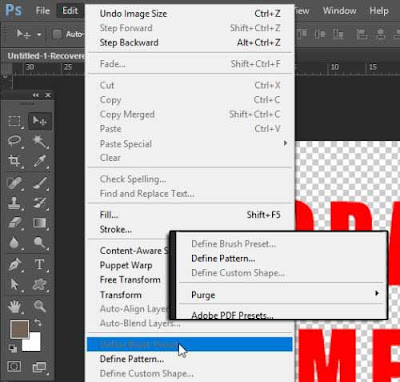Choose Free Transform
Viewport: 400px width, 382px height.
[x=129, y=280]
